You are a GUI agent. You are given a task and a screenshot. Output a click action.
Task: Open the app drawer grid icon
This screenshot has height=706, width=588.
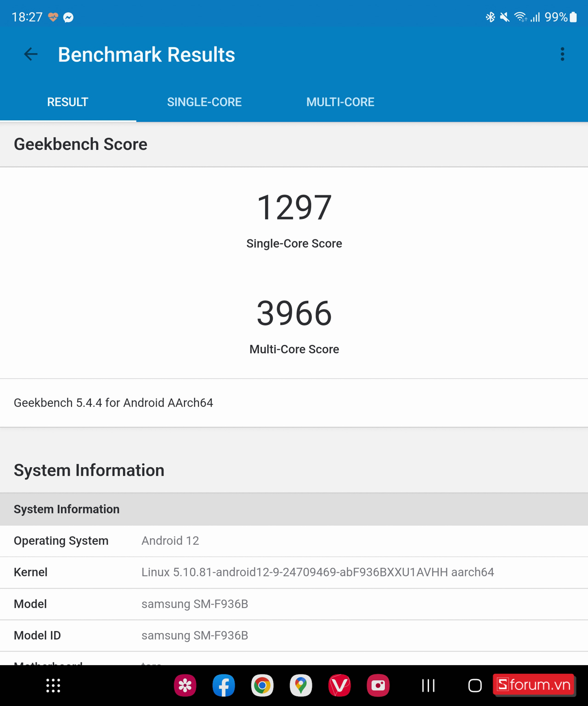(53, 685)
